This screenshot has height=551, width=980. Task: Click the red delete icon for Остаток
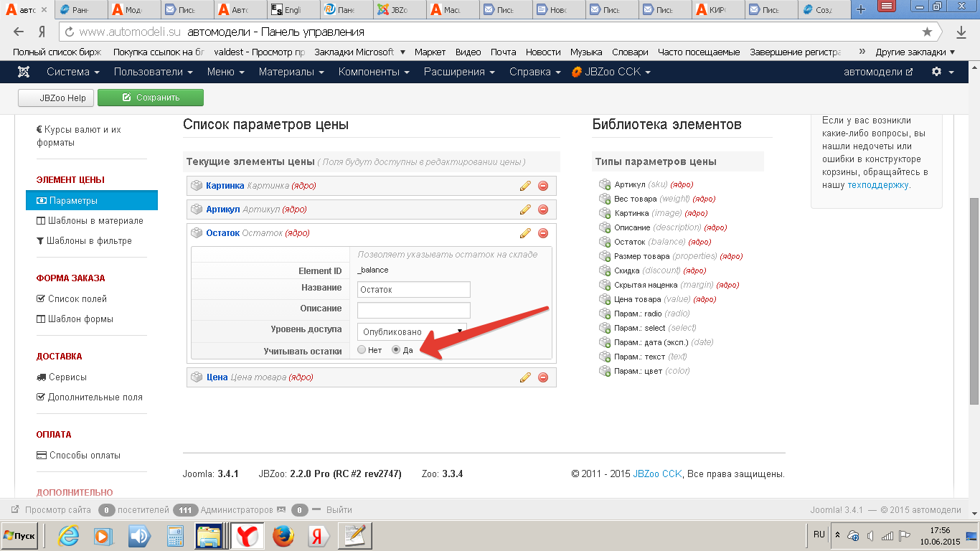pyautogui.click(x=543, y=233)
